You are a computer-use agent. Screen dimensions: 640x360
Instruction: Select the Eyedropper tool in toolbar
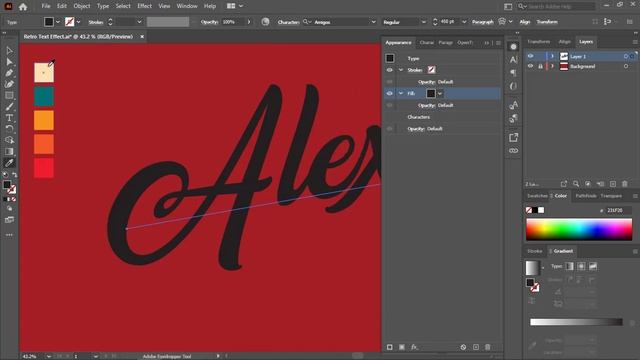point(9,163)
